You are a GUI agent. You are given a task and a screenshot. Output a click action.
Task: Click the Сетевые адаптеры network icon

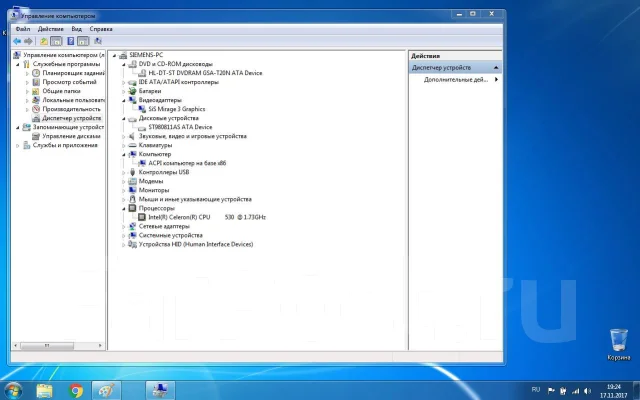coord(132,226)
